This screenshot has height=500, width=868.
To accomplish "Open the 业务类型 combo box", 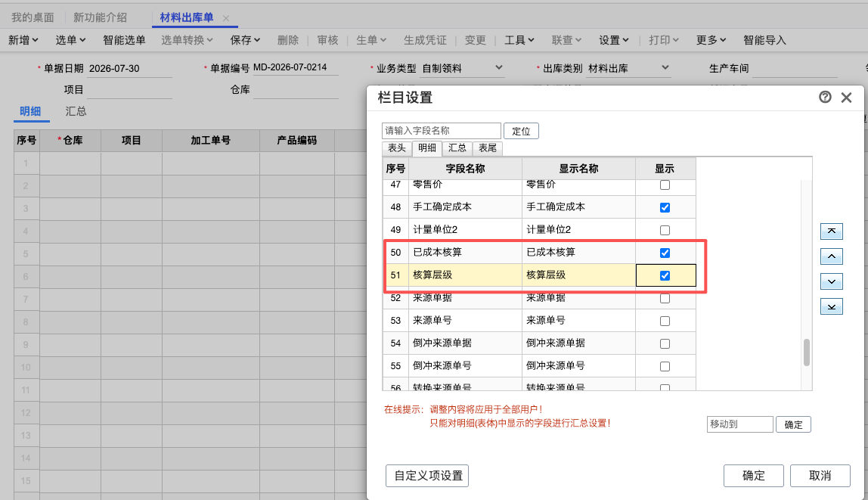I will tap(462, 68).
